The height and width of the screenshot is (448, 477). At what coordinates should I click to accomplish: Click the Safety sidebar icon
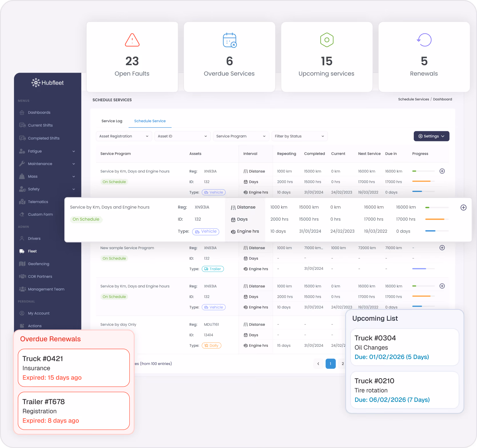coord(22,189)
